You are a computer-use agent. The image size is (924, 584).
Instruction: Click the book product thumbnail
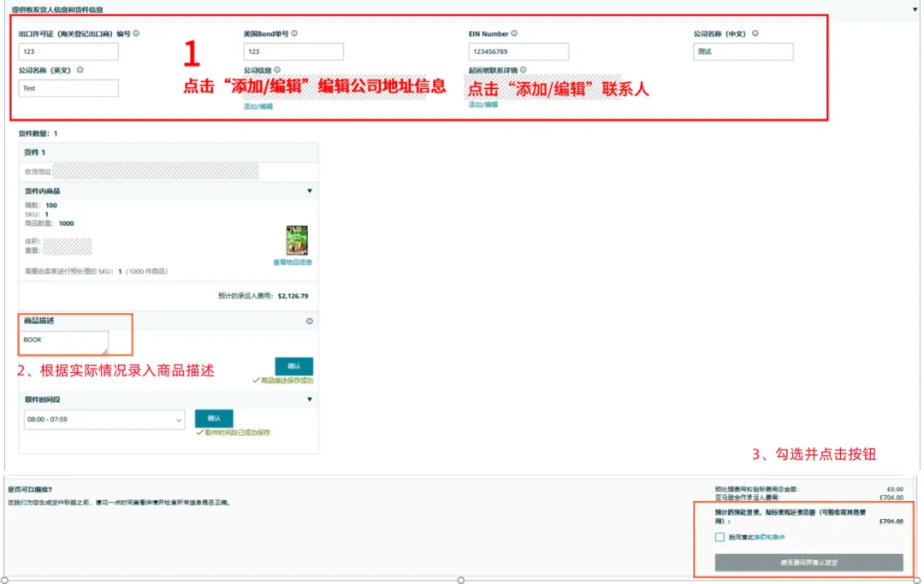297,240
